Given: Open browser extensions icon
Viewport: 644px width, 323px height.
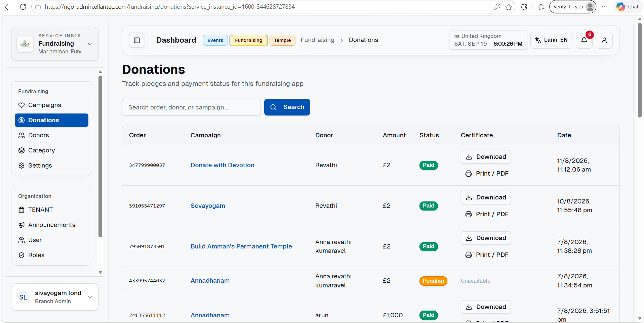Looking at the screenshot, I should (524, 7).
